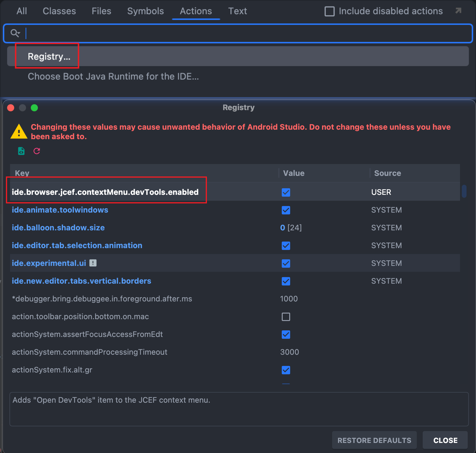This screenshot has width=476, height=453.
Task: Select Choose Boot Java Runtime for the IDE...
Action: tap(113, 76)
